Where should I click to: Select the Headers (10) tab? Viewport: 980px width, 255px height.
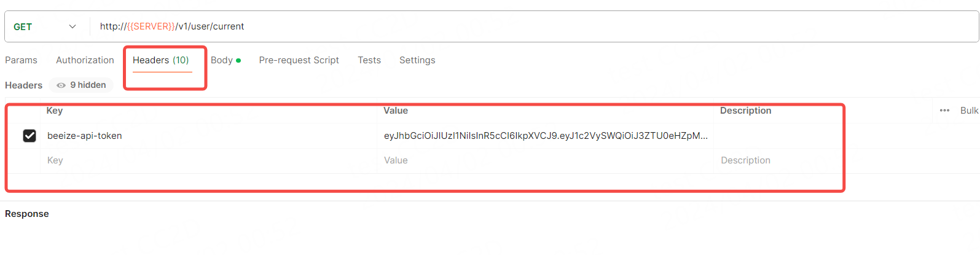[x=161, y=60]
